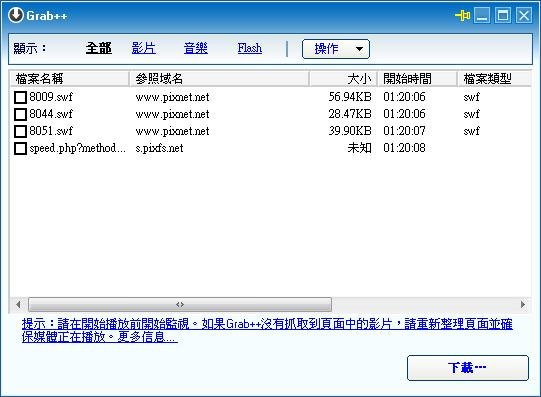
Task: Click the 01:20:08 start time
Action: point(404,148)
